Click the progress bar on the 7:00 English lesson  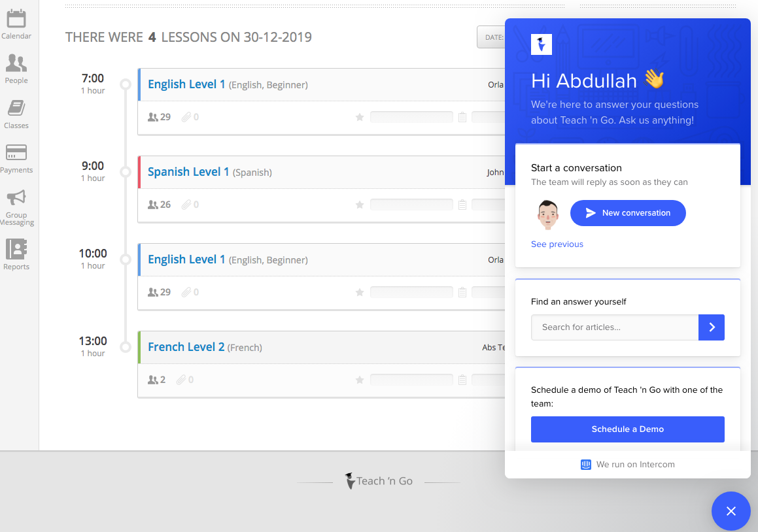pos(411,116)
